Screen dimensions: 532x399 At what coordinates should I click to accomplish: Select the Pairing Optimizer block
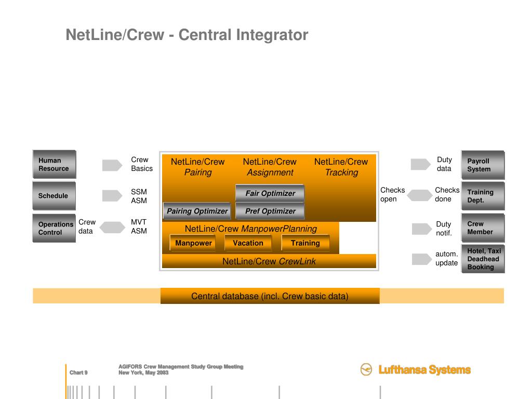coord(197,211)
